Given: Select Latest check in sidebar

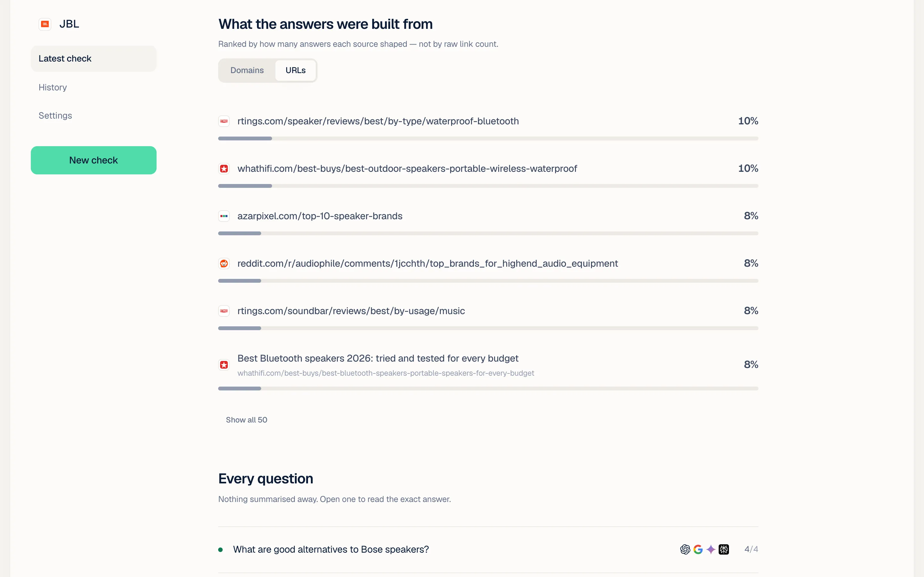Looking at the screenshot, I should [x=94, y=58].
